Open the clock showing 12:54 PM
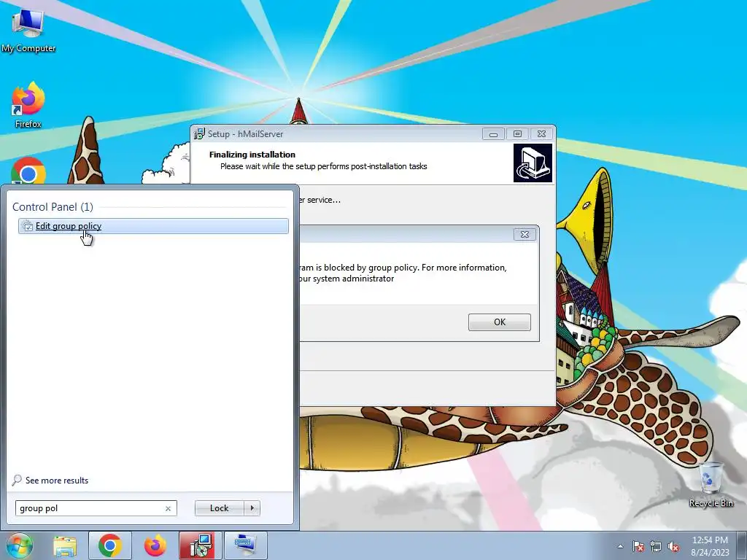The image size is (747, 560). pyautogui.click(x=710, y=545)
